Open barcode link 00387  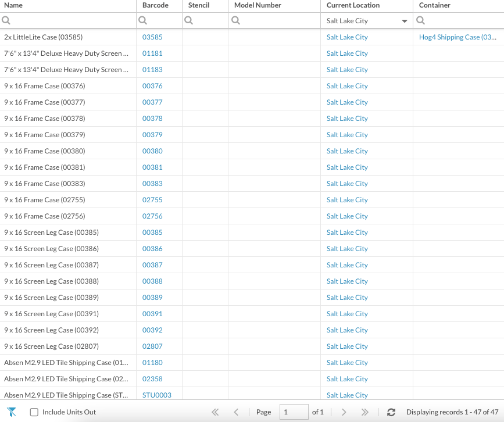(152, 265)
